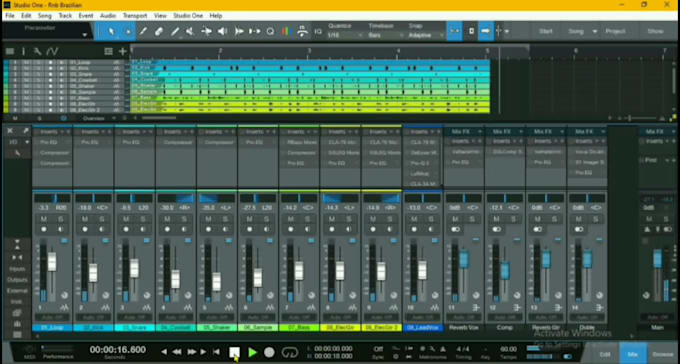Open the Track menu
The width and height of the screenshot is (680, 364).
click(65, 16)
